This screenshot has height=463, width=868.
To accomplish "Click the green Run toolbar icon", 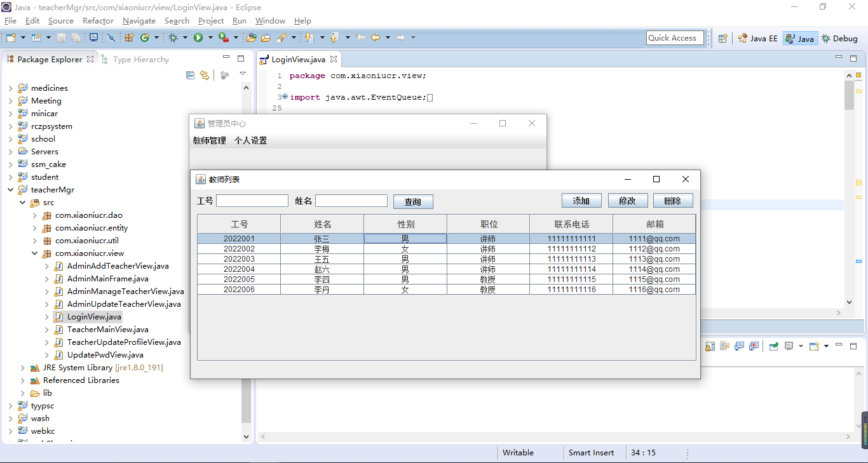I will coord(198,37).
